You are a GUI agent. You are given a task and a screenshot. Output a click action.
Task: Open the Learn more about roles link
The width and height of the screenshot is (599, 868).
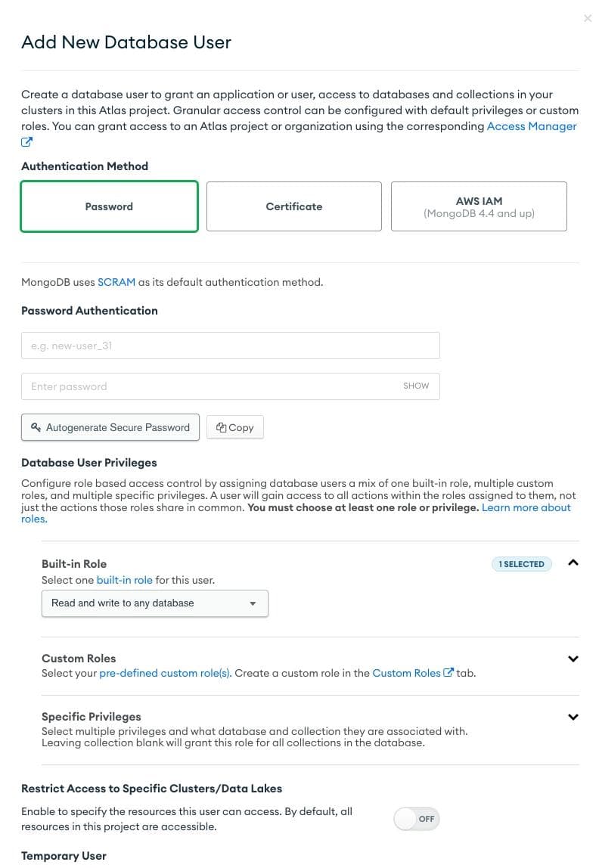tap(526, 507)
